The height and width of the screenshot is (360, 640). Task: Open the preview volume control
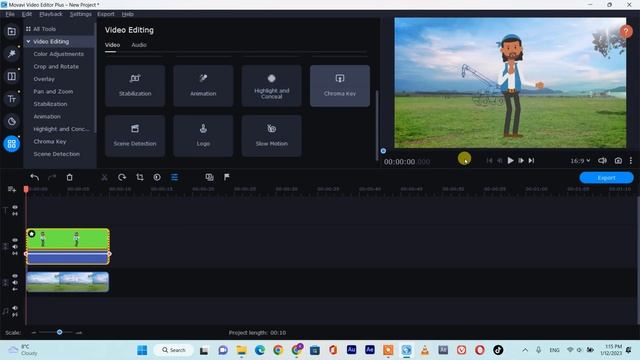click(602, 160)
